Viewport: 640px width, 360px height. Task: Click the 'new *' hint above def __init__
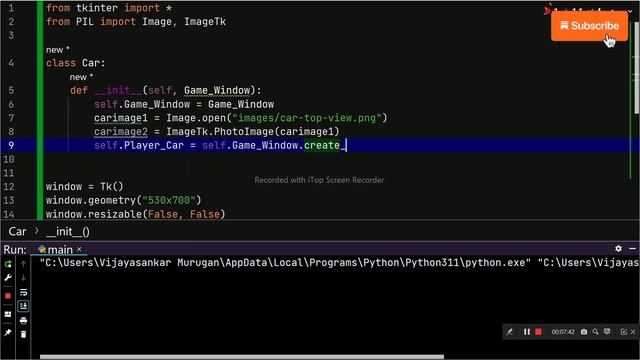pos(81,77)
